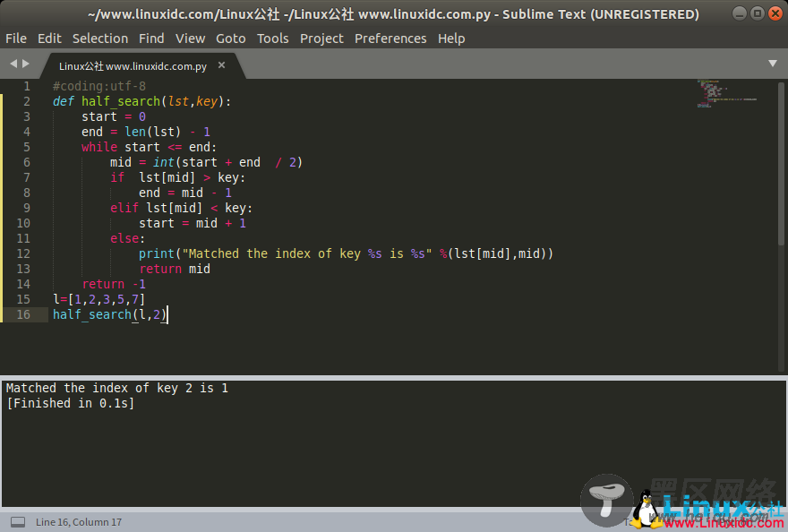Click the Line 16, Column 17 status text

[x=79, y=522]
